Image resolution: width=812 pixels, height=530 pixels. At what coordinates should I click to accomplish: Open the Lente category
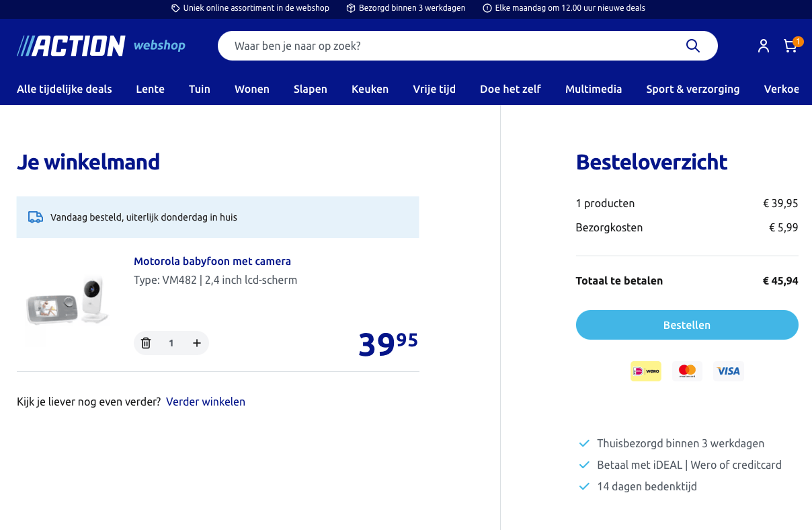150,89
